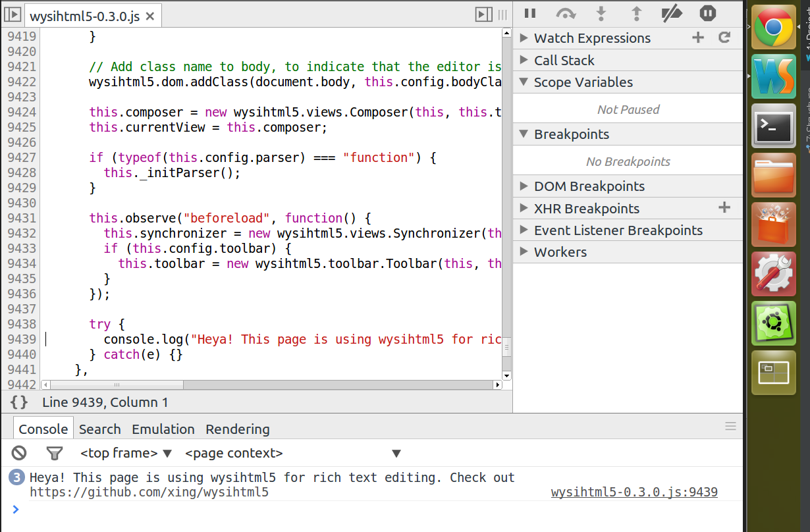
Task: Toggle pause on exceptions
Action: pos(708,13)
